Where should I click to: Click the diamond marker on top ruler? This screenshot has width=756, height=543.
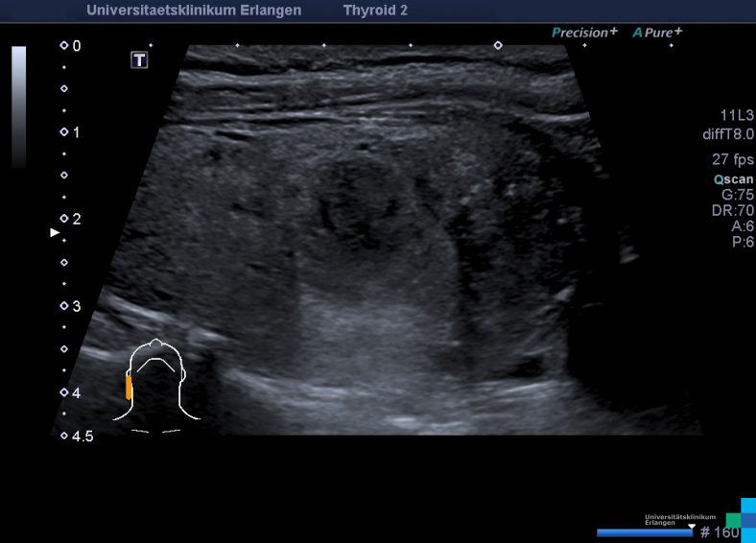(x=497, y=45)
